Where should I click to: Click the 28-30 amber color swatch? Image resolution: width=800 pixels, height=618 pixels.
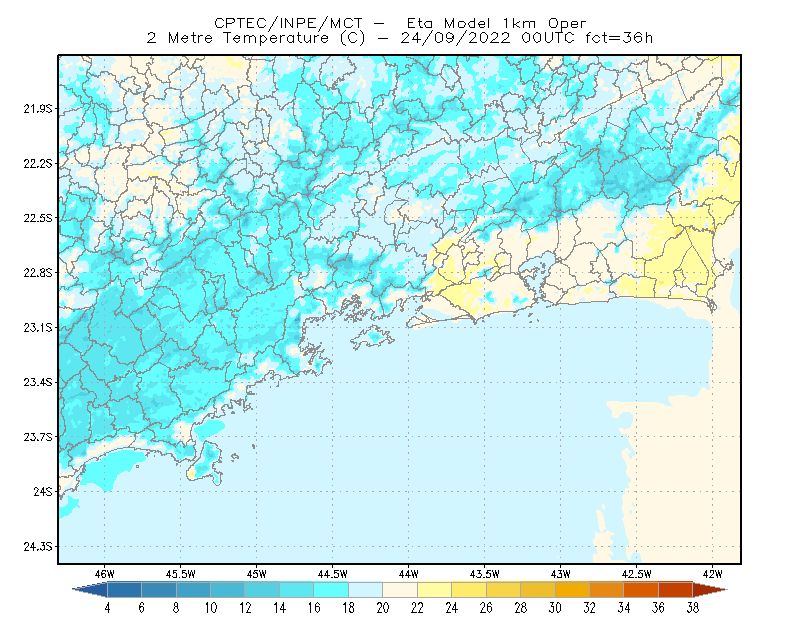(538, 590)
